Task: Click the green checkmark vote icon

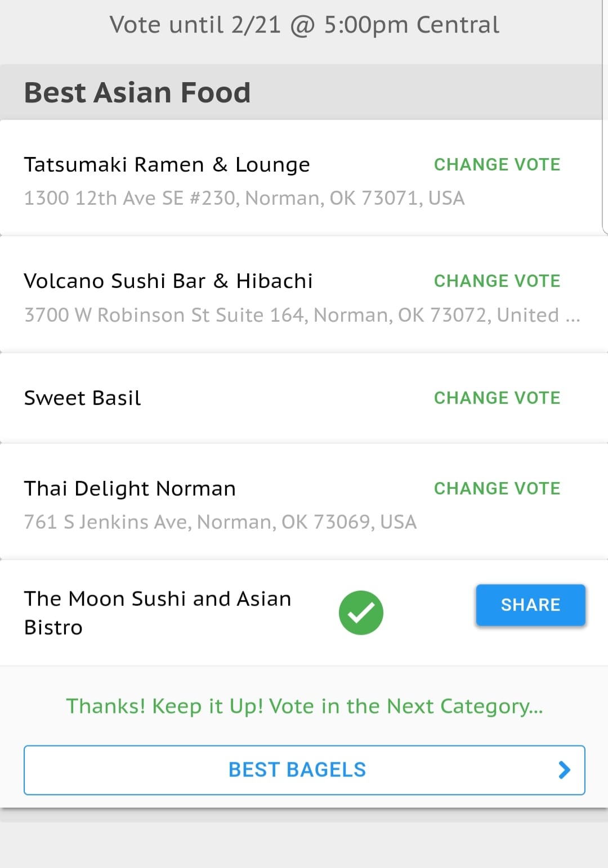Action: click(361, 613)
